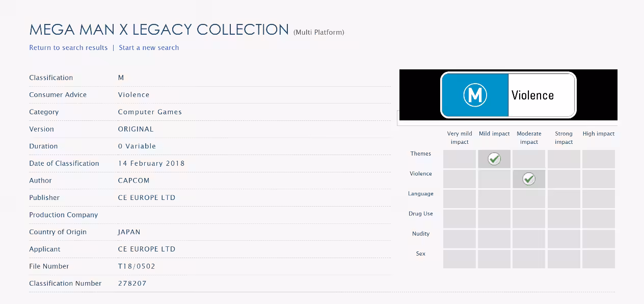The width and height of the screenshot is (644, 304).
Task: Toggle the Strong impact cell for Language
Action: tap(563, 199)
